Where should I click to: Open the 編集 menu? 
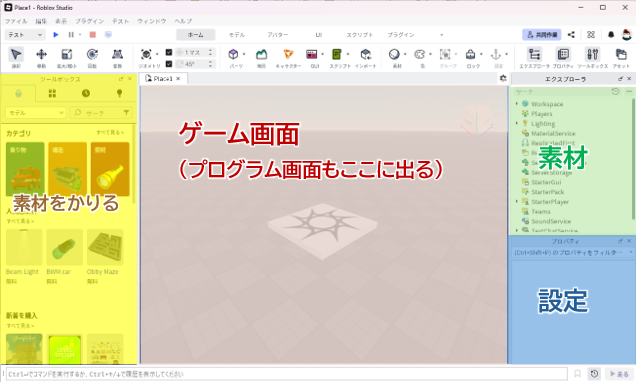click(41, 21)
